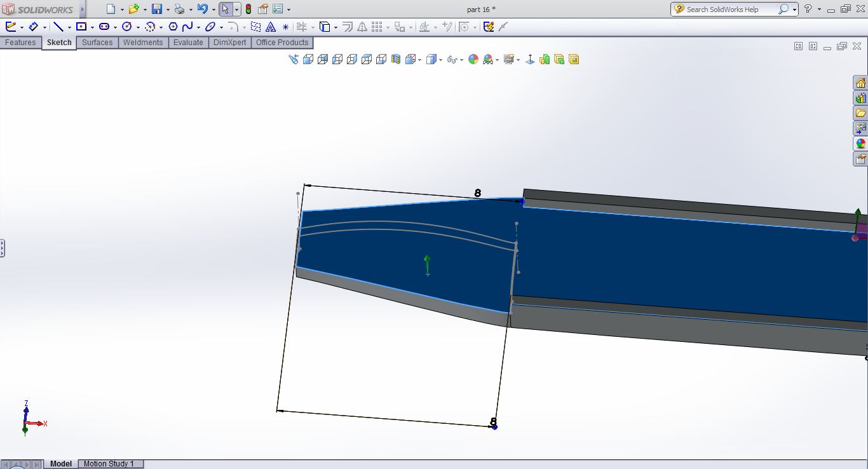This screenshot has height=469, width=868.
Task: Expand the Hide/Show Items dropdown
Action: pyautogui.click(x=462, y=60)
